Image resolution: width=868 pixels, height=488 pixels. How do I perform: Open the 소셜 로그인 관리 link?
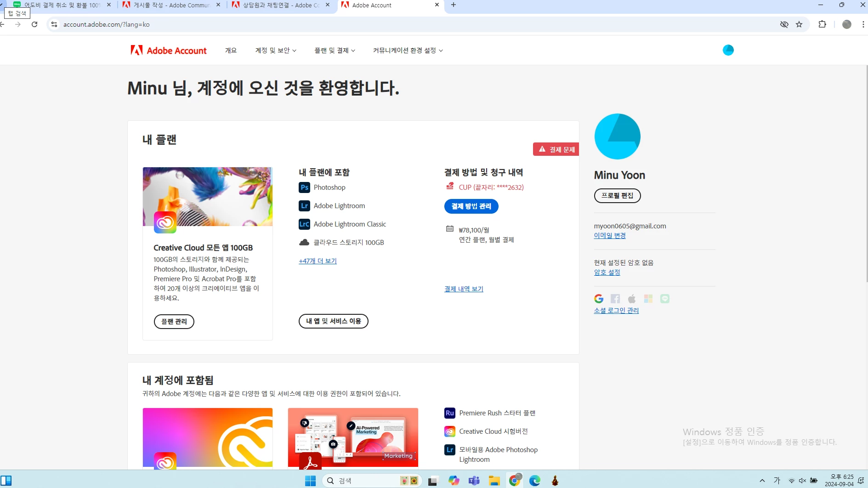tap(616, 311)
